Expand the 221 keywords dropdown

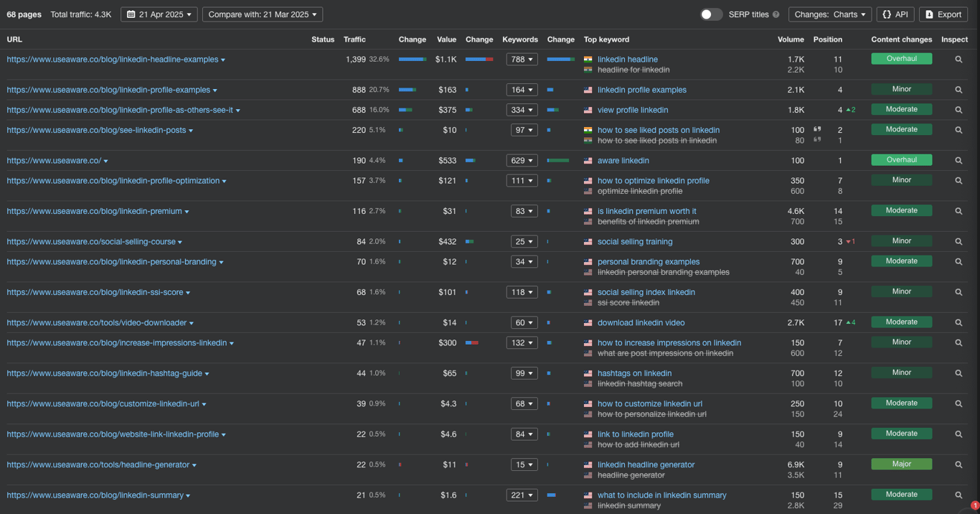[522, 495]
